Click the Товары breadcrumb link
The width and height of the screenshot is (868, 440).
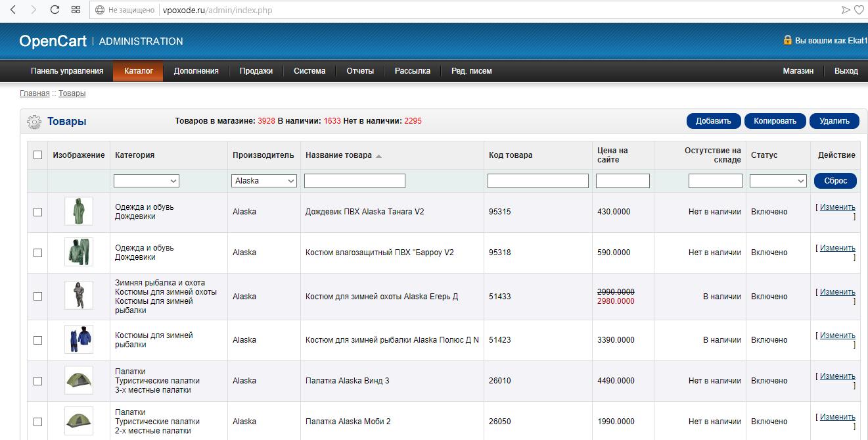[72, 93]
